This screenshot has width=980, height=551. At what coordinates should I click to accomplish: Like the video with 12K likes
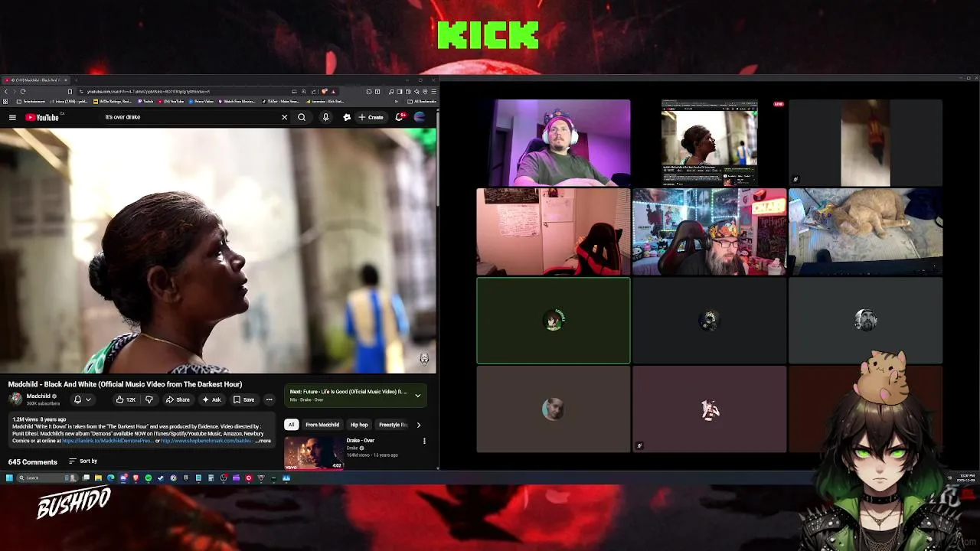(126, 399)
